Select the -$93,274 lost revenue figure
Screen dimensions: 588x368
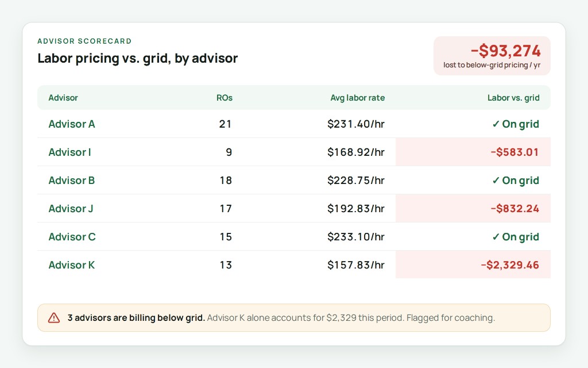(x=505, y=51)
